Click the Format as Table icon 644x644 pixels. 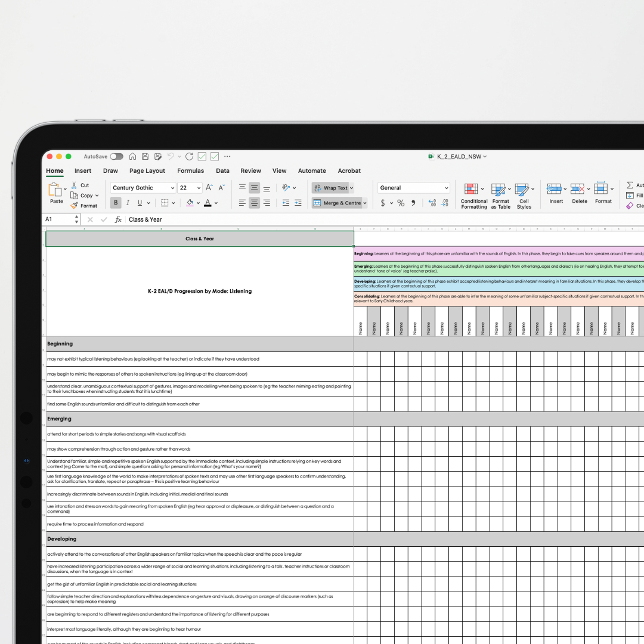point(500,189)
